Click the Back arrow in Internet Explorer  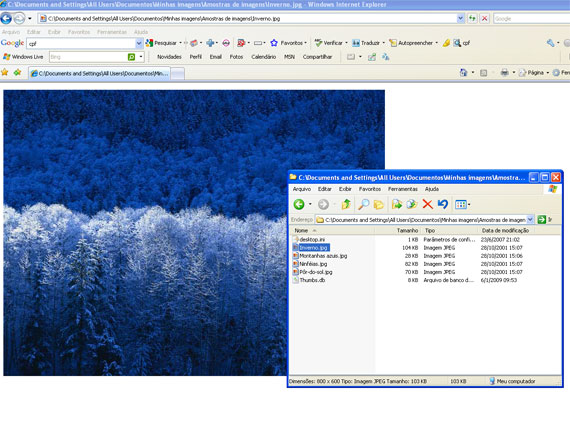coord(6,18)
